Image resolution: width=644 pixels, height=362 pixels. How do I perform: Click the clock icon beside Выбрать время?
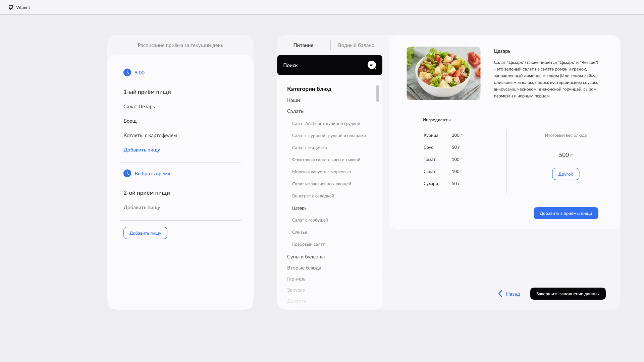click(127, 173)
